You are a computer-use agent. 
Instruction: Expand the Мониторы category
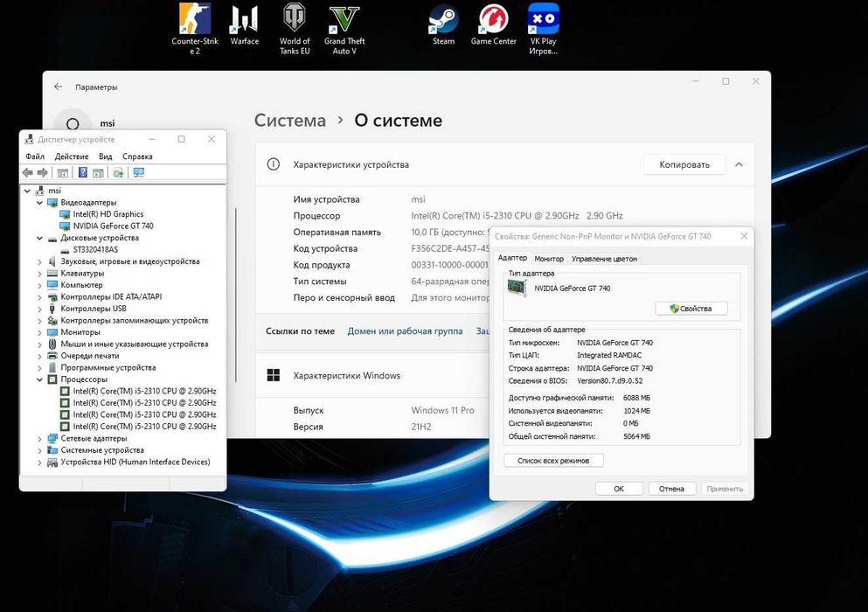tap(40, 332)
